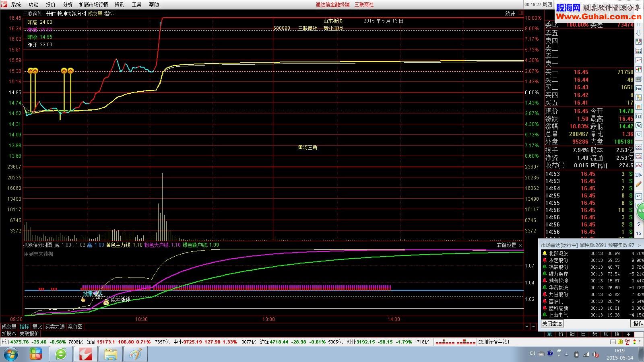The image size is (644, 362).
Task: Close the indicator panel with × button
Action: tap(520, 245)
